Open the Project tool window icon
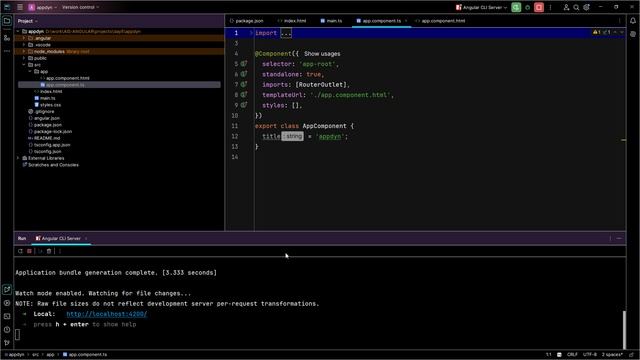The width and height of the screenshot is (640, 360). point(7,21)
